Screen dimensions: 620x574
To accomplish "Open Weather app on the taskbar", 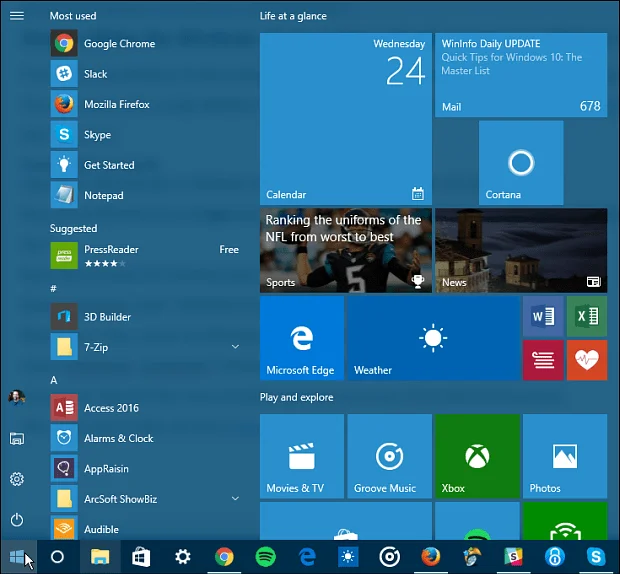I will click(348, 557).
